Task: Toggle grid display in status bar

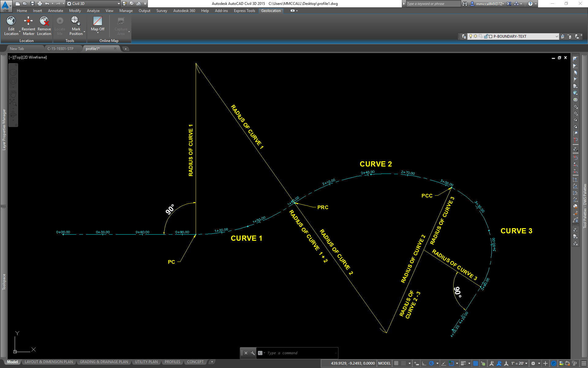Action: pyautogui.click(x=396, y=363)
